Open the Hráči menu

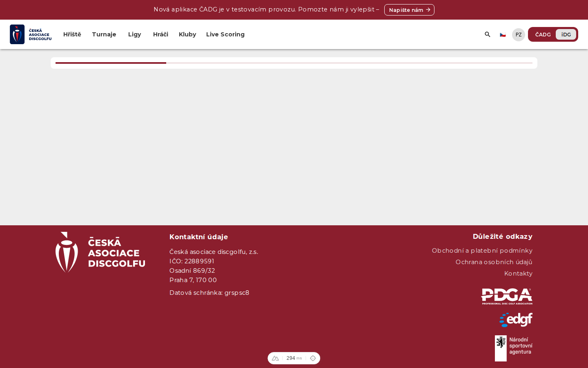pos(160,34)
